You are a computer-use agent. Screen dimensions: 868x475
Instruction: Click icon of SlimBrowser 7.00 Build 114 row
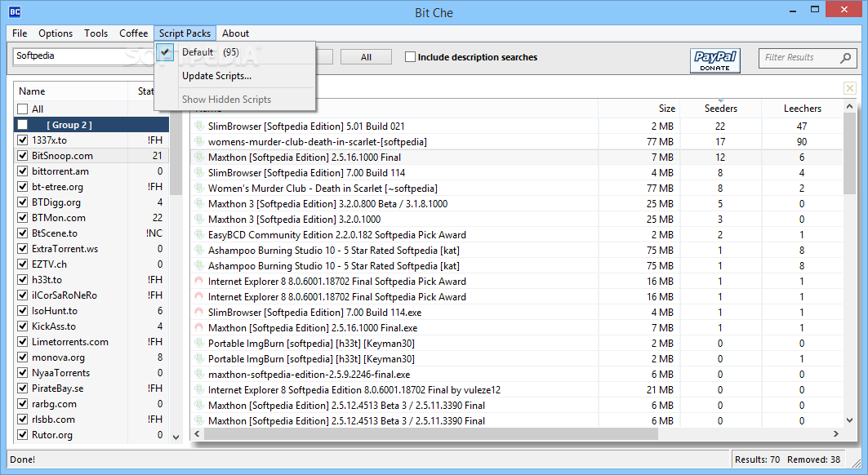tap(199, 173)
